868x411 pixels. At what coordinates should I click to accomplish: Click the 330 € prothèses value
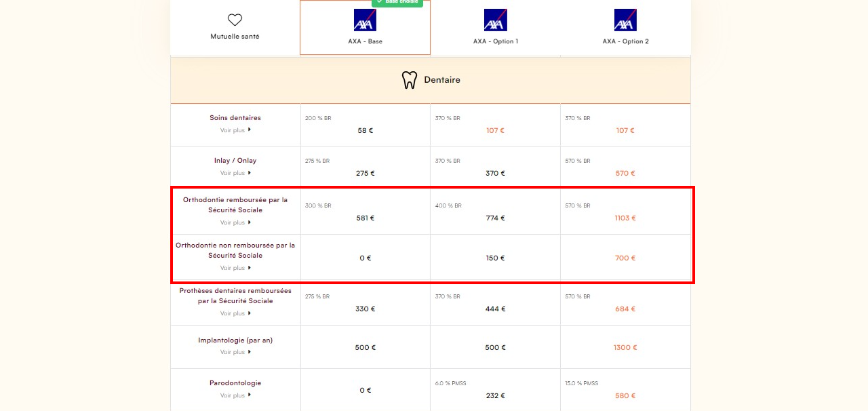[x=366, y=309]
